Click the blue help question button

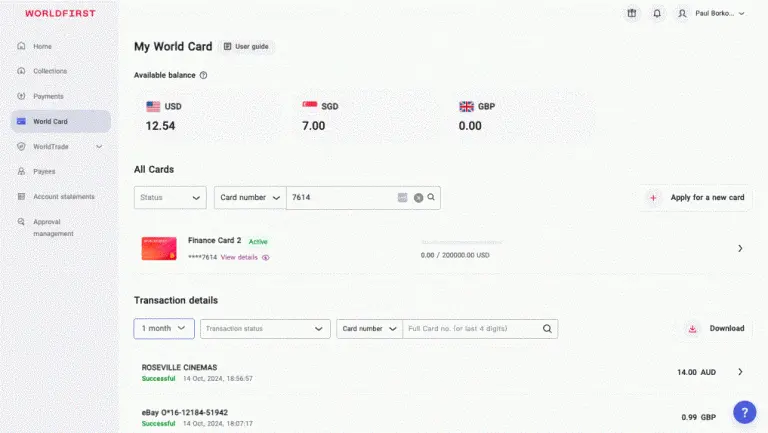[x=744, y=412]
